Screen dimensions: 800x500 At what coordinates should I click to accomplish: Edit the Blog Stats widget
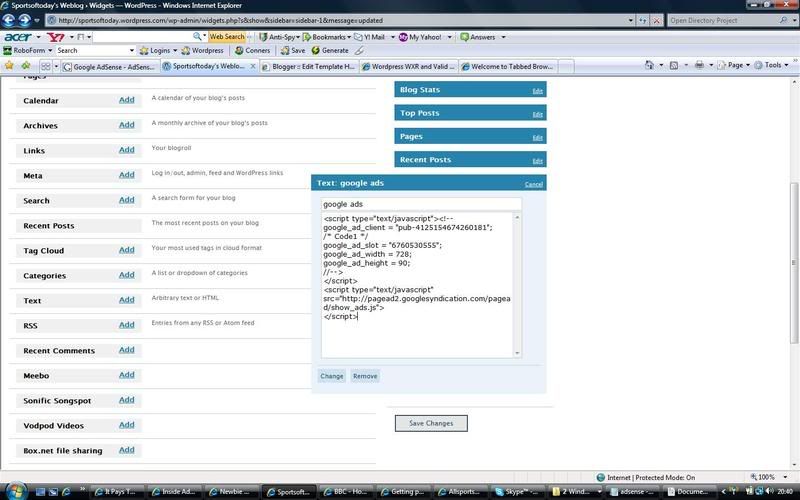coord(537,91)
